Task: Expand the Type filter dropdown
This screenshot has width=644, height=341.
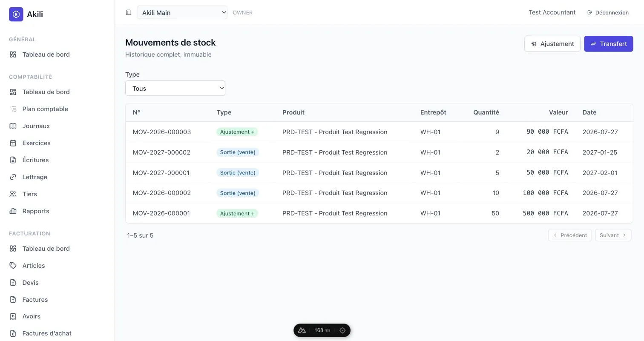Action: [x=175, y=89]
